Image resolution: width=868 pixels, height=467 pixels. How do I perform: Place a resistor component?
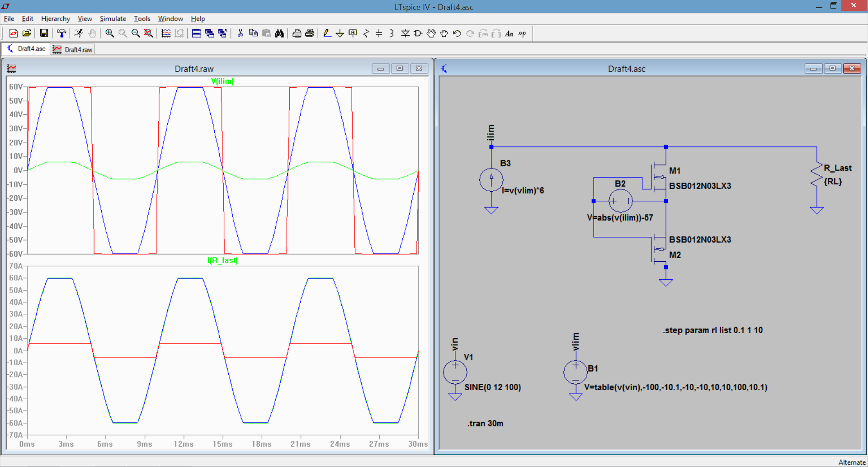pos(366,33)
